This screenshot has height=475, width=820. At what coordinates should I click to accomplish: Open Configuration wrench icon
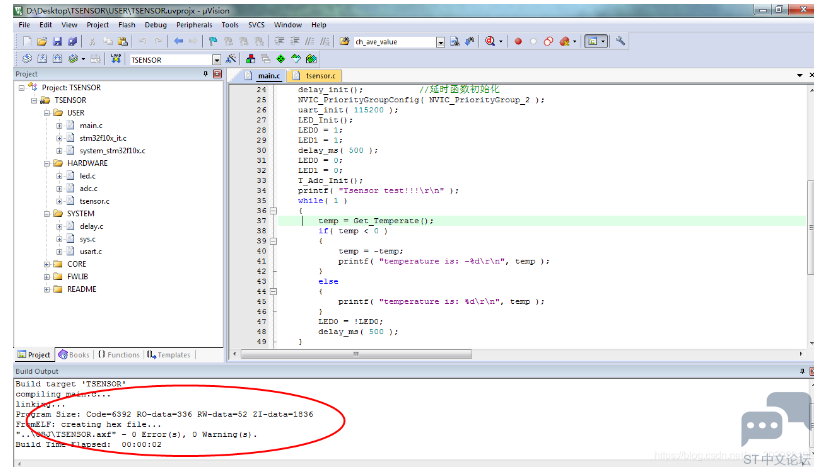click(x=620, y=41)
